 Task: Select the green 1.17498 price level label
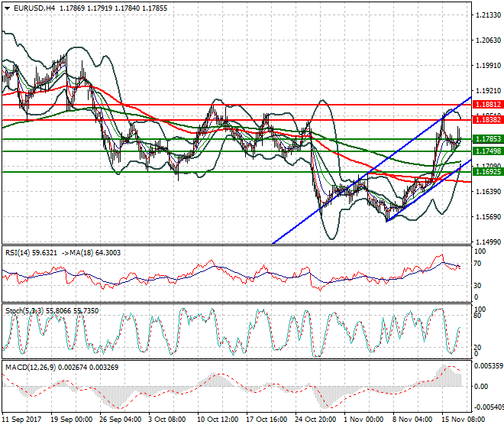(x=488, y=151)
